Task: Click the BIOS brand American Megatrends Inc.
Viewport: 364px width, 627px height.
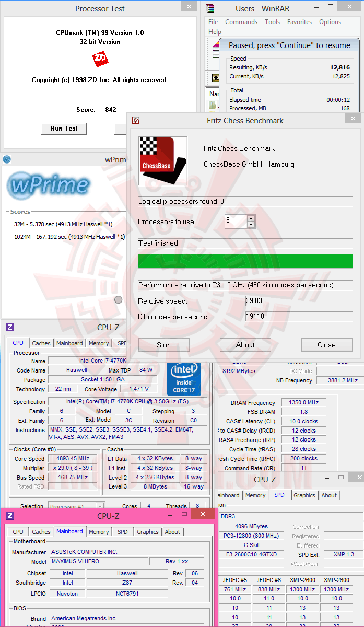Action: tap(127, 618)
